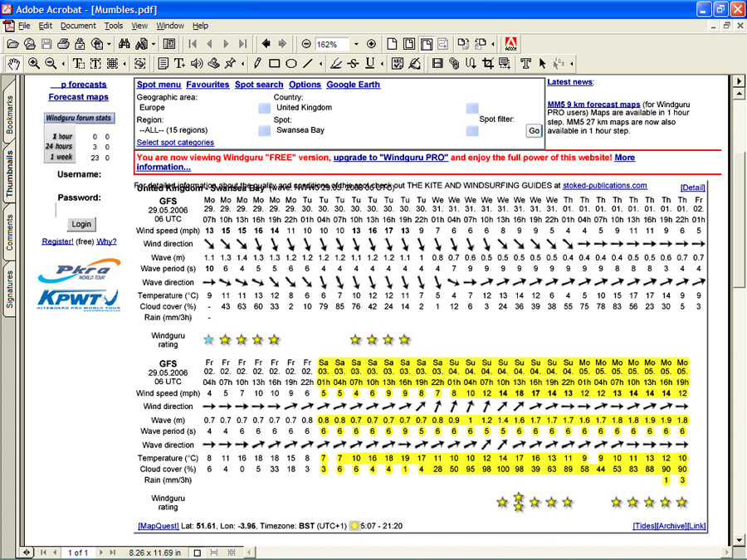Expand the Open Web Page dropdown arrow

[109, 44]
